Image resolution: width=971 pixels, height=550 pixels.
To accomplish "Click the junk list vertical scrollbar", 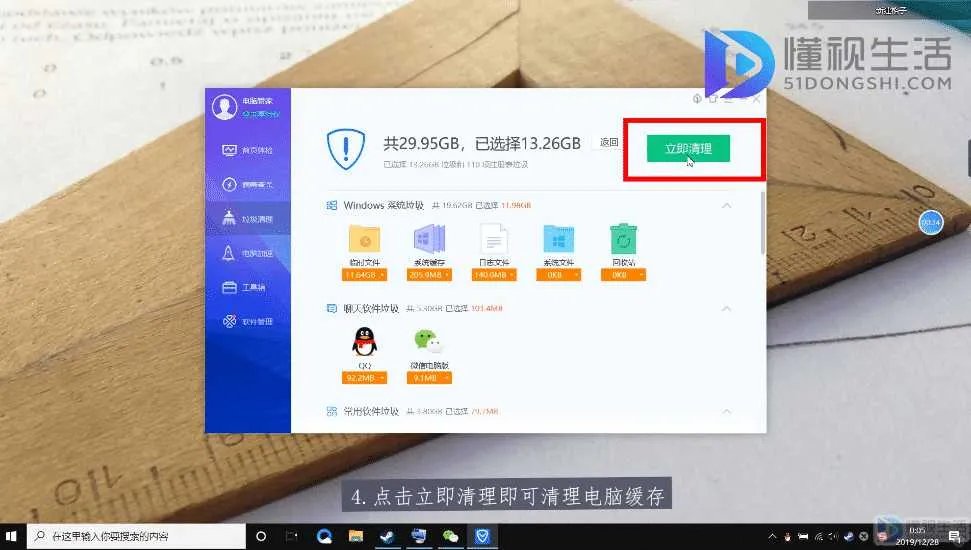I will [762, 223].
